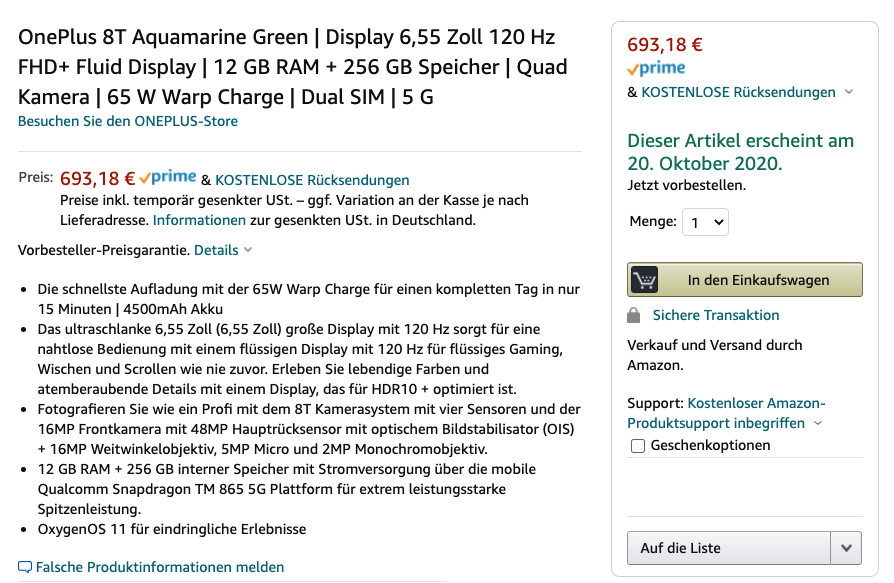
Task: Click the prime logo next to Preis
Action: (x=167, y=178)
